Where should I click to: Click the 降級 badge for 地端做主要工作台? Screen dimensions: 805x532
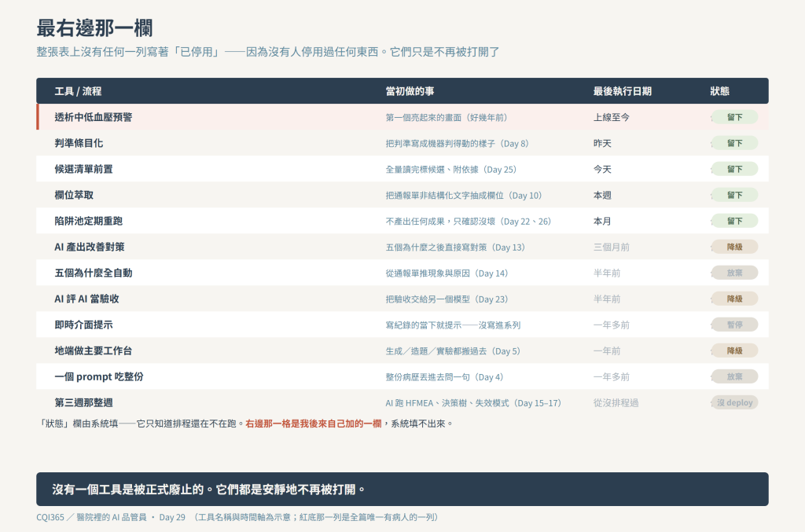(x=734, y=351)
